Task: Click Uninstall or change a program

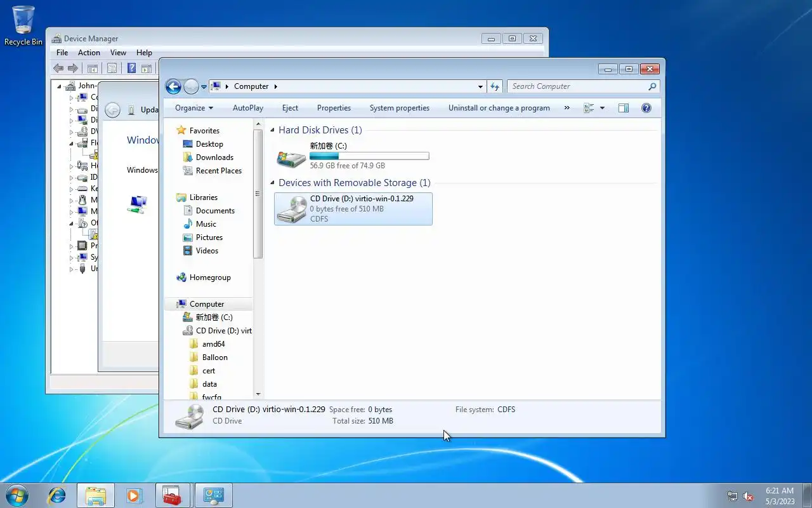Action: tap(499, 108)
